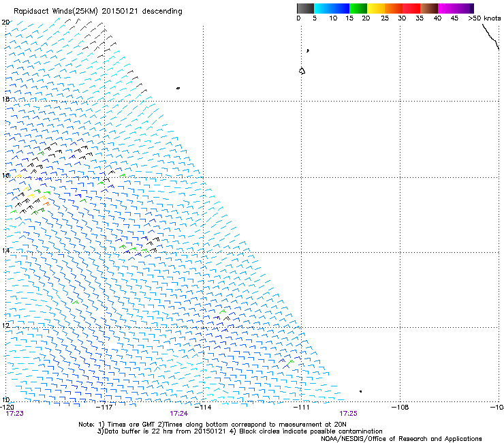Click the 'NOAA/NESDIS/Office of Research and Applications' credit

pyautogui.click(x=401, y=439)
